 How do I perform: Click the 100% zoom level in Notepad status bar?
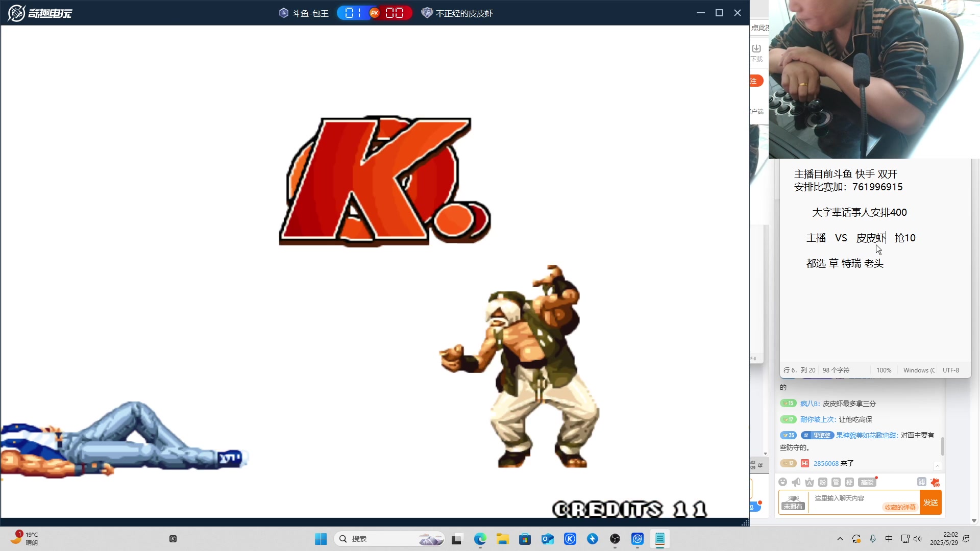pos(884,370)
